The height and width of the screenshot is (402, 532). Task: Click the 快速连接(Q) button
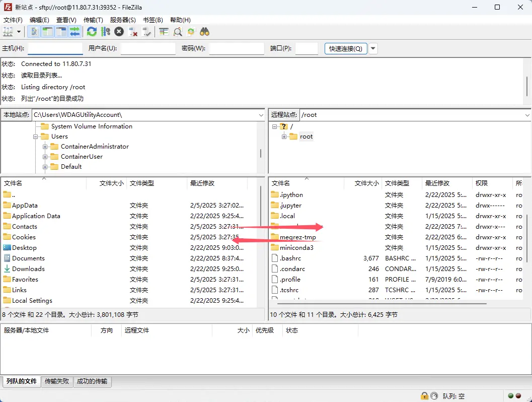pyautogui.click(x=345, y=49)
